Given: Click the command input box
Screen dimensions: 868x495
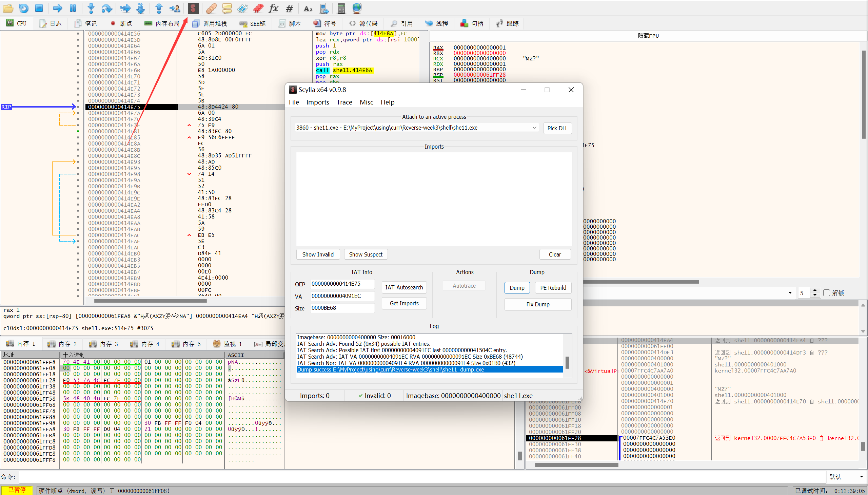Looking at the screenshot, I should (x=422, y=477).
